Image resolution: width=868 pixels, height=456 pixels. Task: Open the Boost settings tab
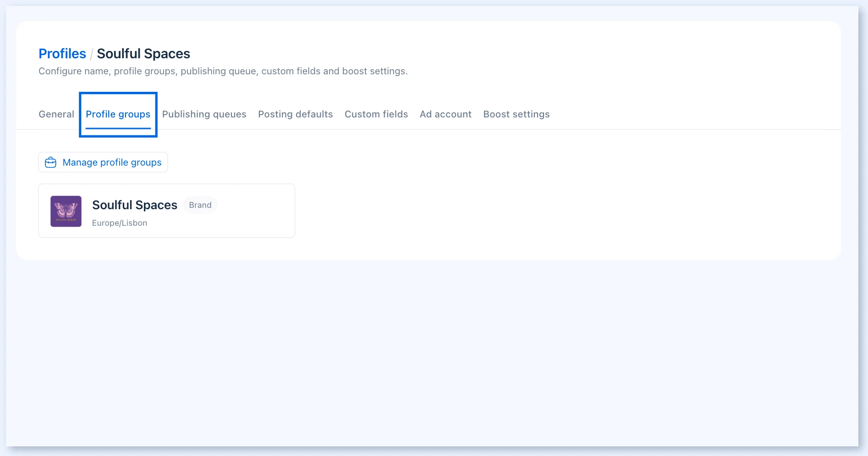point(516,114)
